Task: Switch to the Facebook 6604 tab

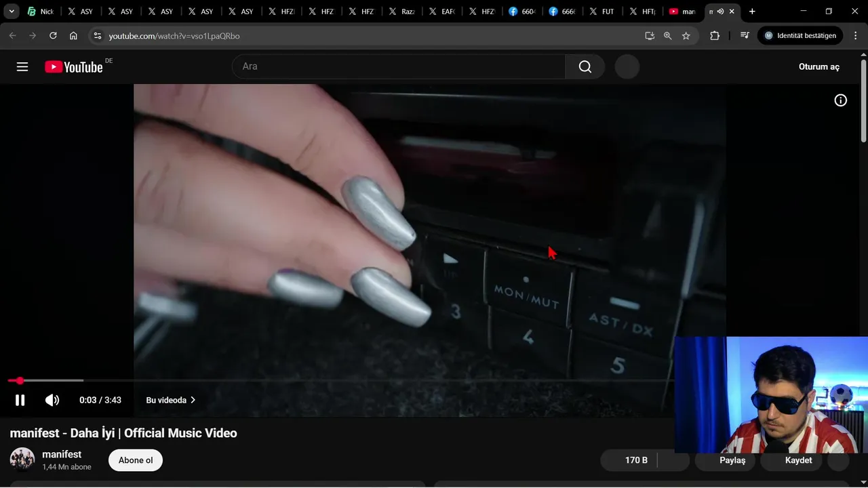Action: coord(522,12)
